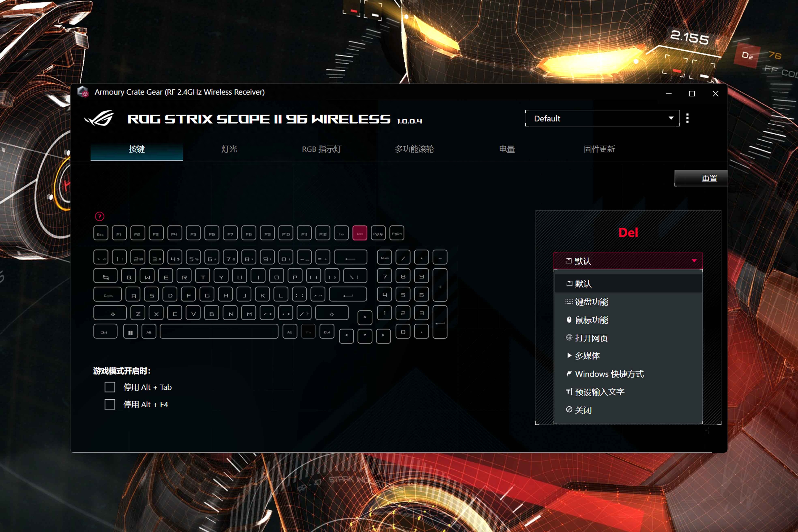Select the numpad 5 key
This screenshot has height=532, width=798.
pyautogui.click(x=403, y=294)
